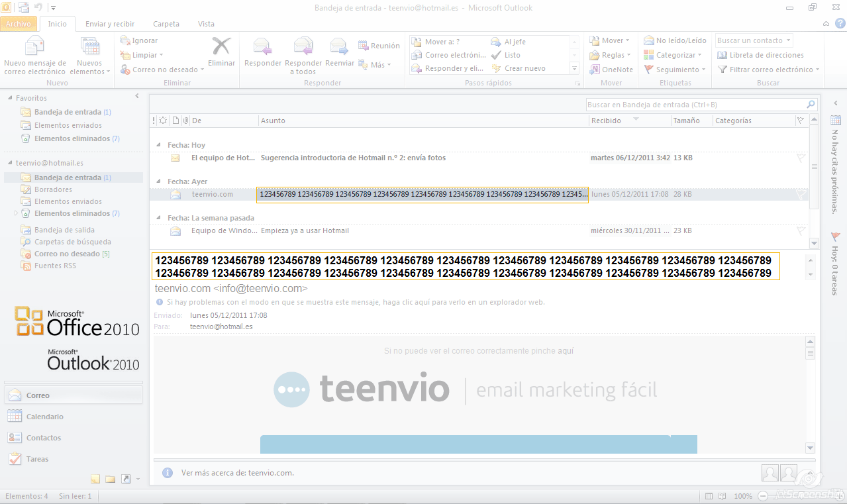The image size is (847, 504).
Task: Open Correo no deseado options
Action: [x=162, y=70]
